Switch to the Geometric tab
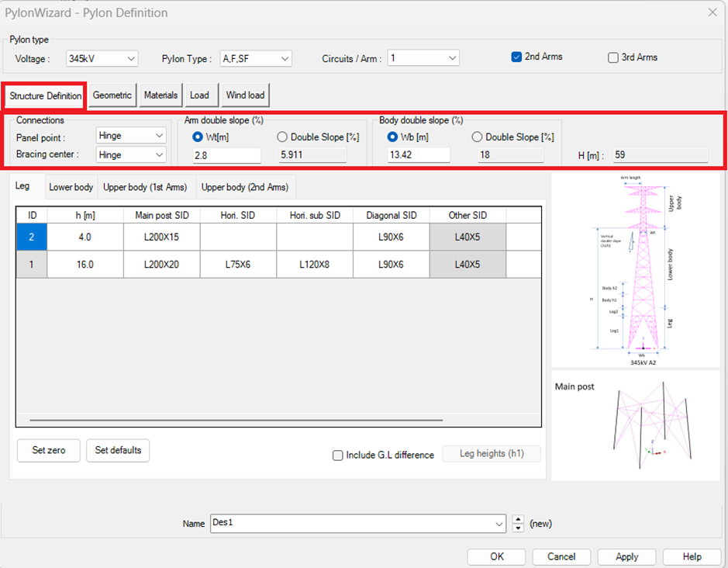Image resolution: width=728 pixels, height=568 pixels. pos(112,95)
